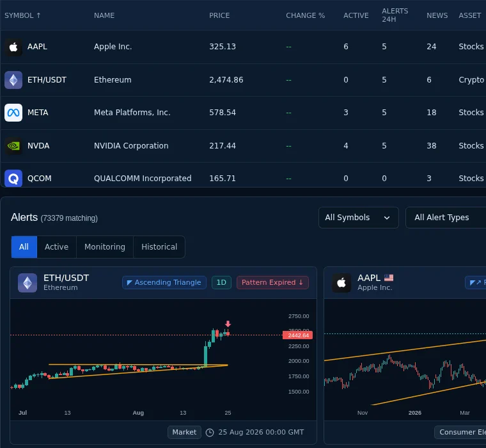486x448 pixels.
Task: Click the Ascending Triangle pattern badge
Action: pyautogui.click(x=164, y=283)
